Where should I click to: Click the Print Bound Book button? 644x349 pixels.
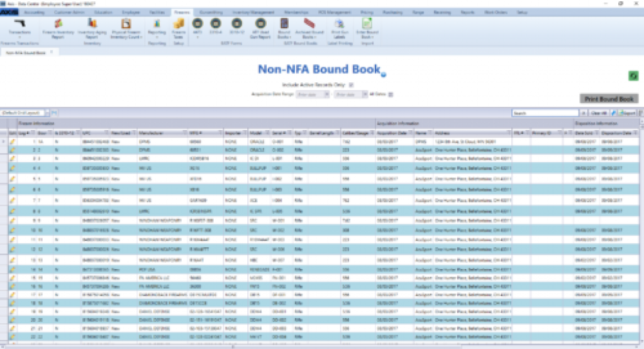pyautogui.click(x=608, y=99)
